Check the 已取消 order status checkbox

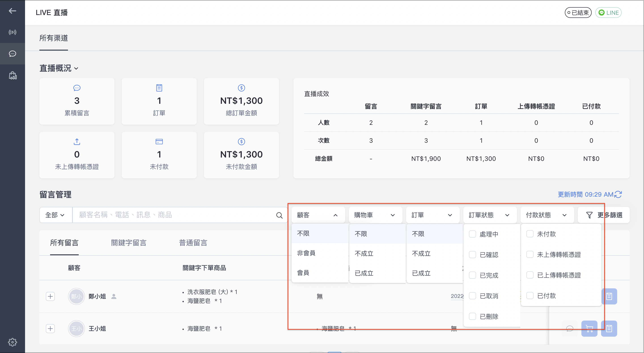(x=472, y=296)
